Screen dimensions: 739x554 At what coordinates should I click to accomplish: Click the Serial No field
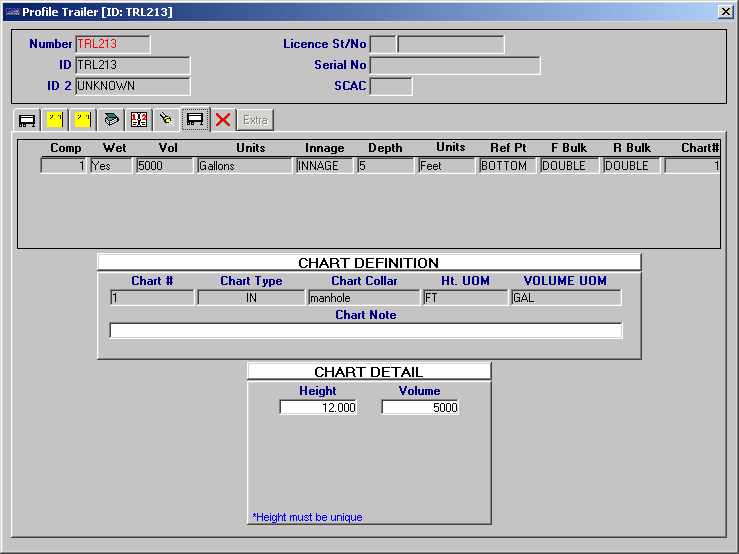pyautogui.click(x=455, y=66)
